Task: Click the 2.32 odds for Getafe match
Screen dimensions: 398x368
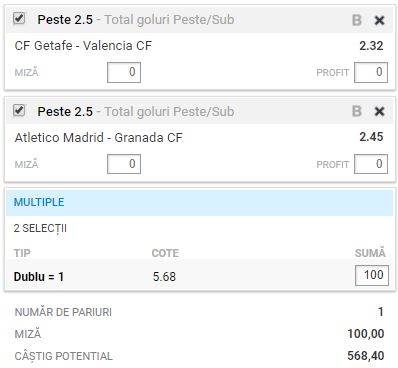Action: tap(371, 46)
